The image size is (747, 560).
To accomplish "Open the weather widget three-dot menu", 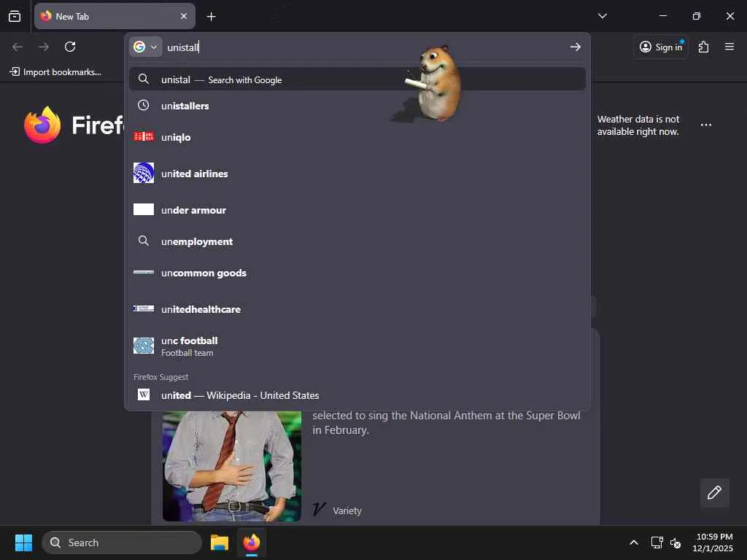I will [x=706, y=125].
